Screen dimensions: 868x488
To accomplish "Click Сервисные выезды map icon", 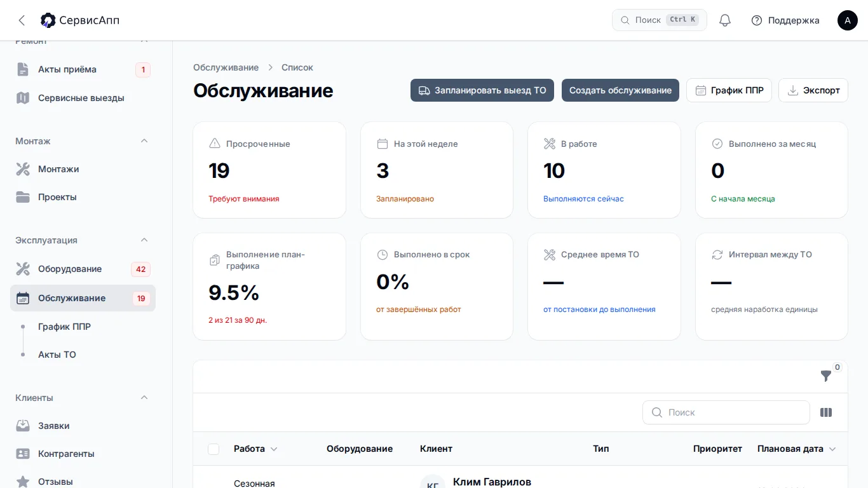I will point(23,98).
